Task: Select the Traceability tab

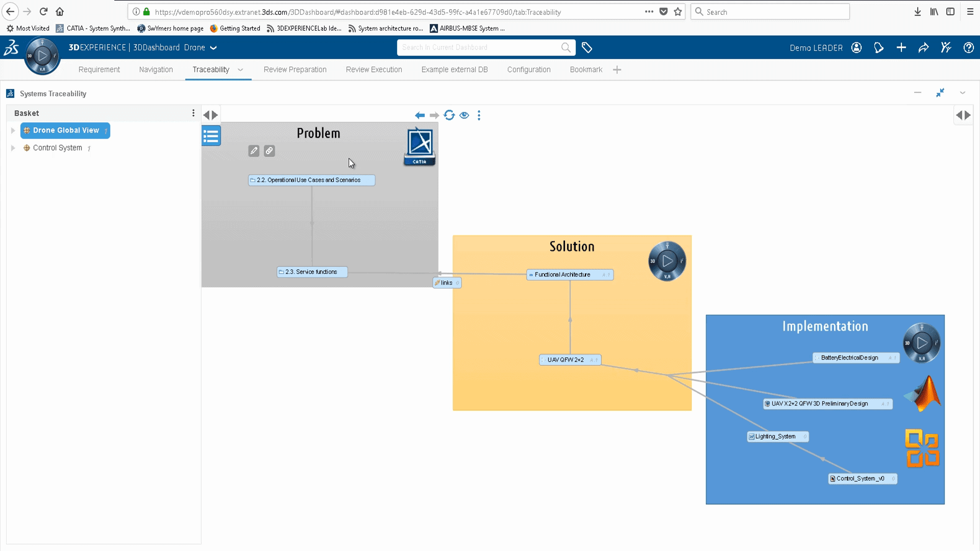Action: coord(211,69)
